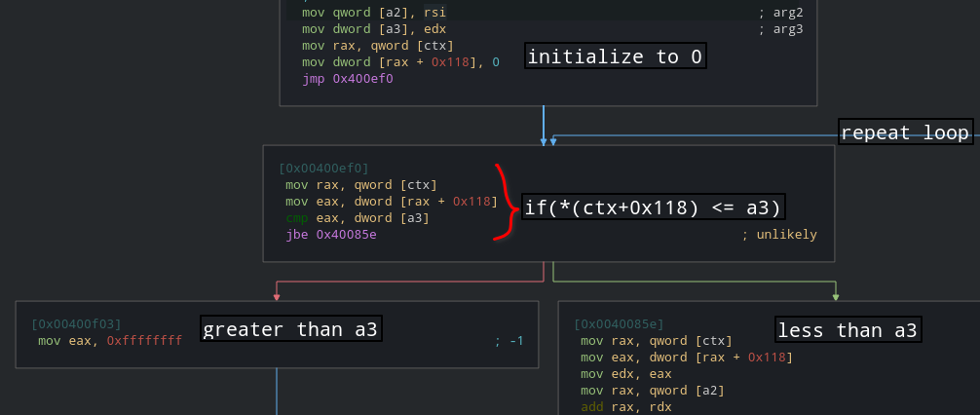The image size is (980, 415).
Task: Select the mov eax, 0xffffffff instruction
Action: (x=110, y=340)
